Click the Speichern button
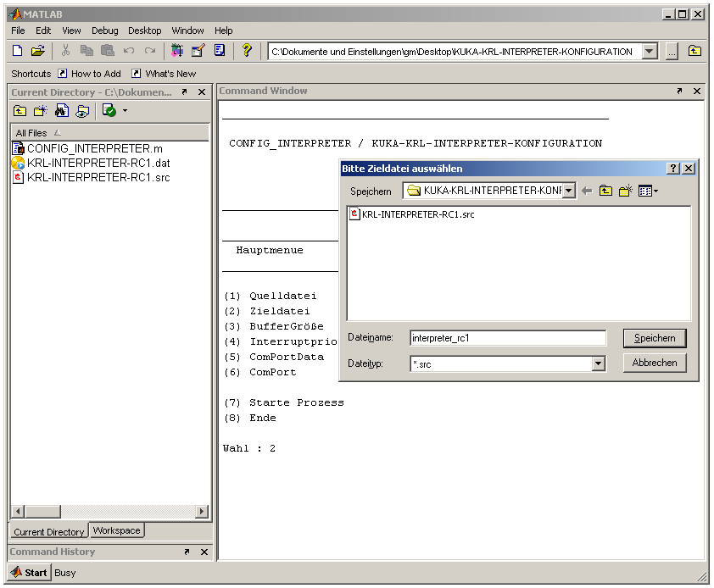The height and width of the screenshot is (588, 714). (654, 337)
